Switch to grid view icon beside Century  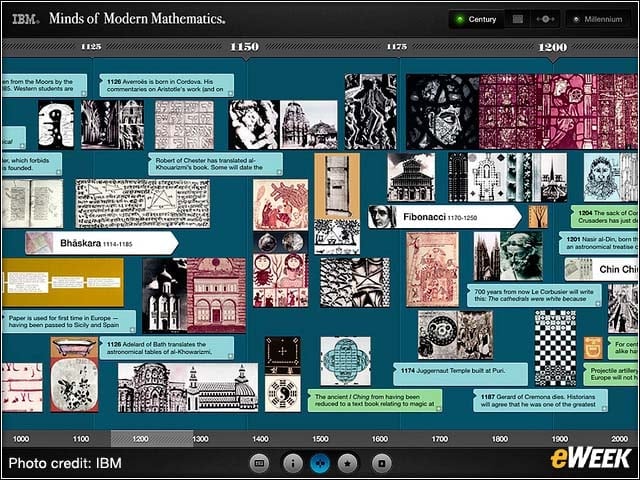pyautogui.click(x=518, y=19)
